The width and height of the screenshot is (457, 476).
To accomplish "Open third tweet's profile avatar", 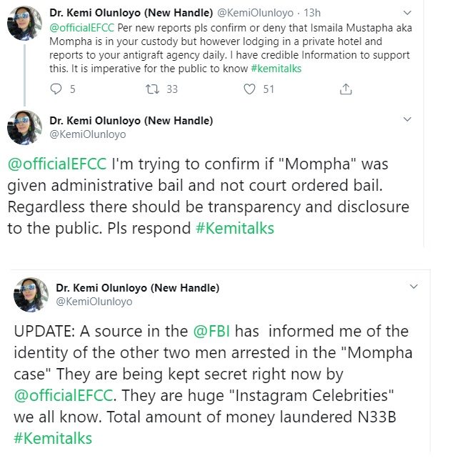I will click(31, 294).
